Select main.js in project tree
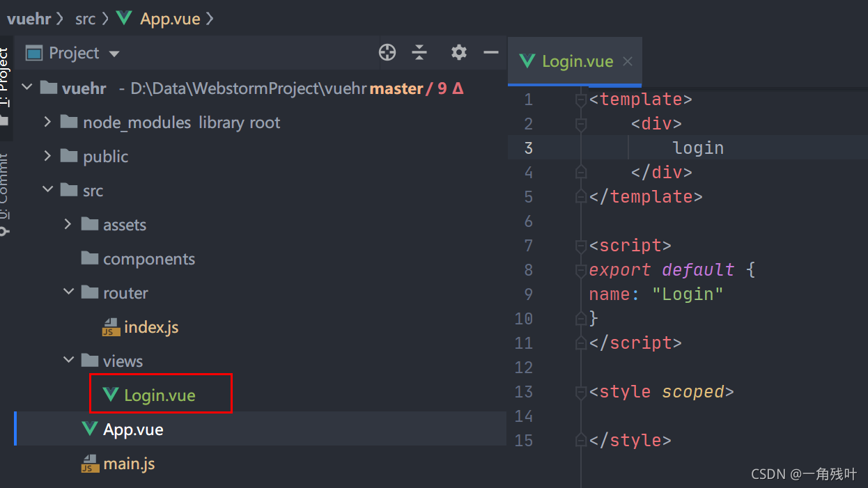868x488 pixels. click(x=129, y=464)
